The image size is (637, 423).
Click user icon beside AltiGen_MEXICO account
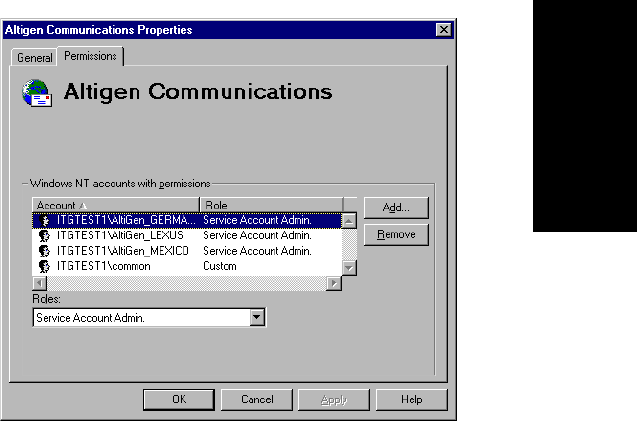(44, 251)
